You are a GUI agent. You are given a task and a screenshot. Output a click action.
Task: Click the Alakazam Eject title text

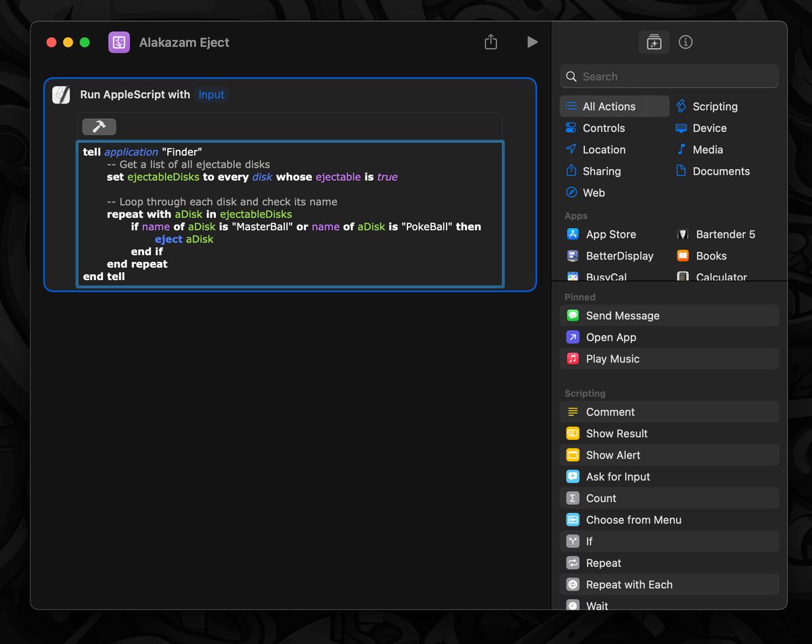point(184,42)
